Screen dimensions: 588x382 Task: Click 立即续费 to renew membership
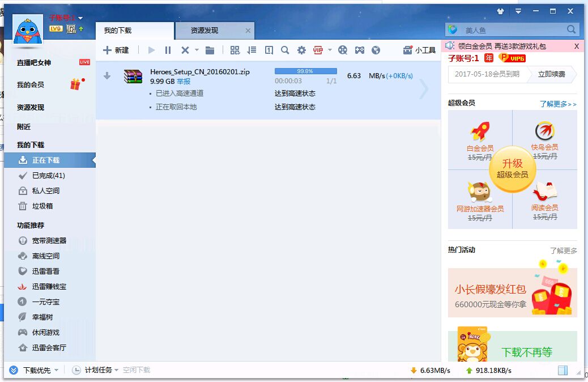point(551,74)
